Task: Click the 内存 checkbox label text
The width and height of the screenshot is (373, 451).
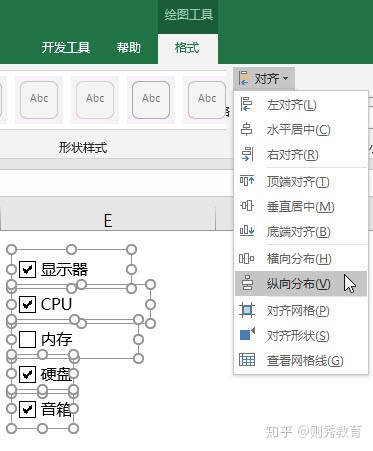Action: 56,339
